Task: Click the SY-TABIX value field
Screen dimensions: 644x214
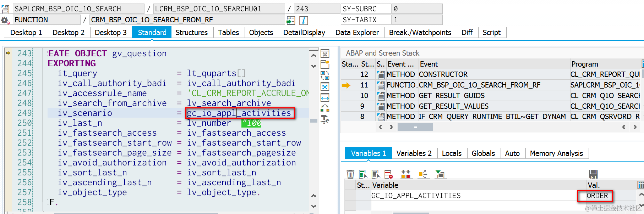Action: [x=417, y=20]
